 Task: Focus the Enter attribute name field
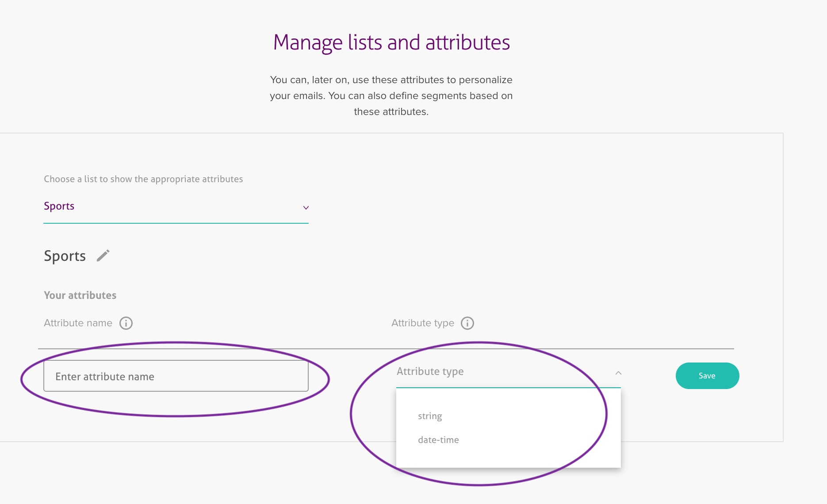(176, 376)
